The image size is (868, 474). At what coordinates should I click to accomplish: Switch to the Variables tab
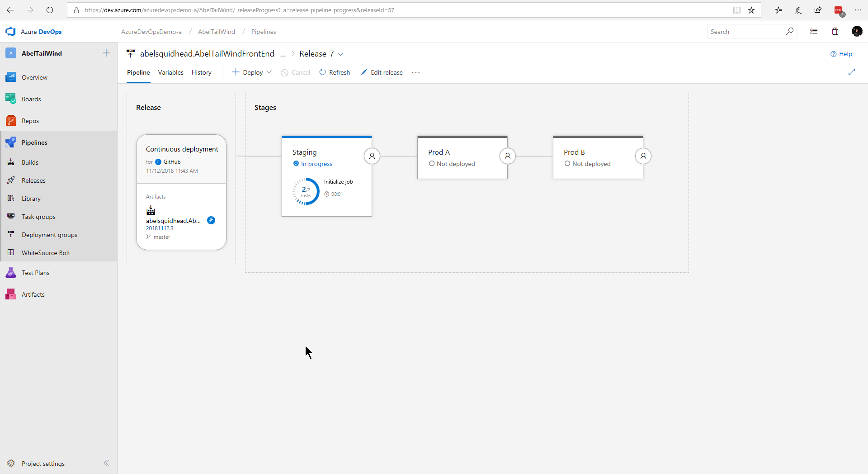[170, 72]
